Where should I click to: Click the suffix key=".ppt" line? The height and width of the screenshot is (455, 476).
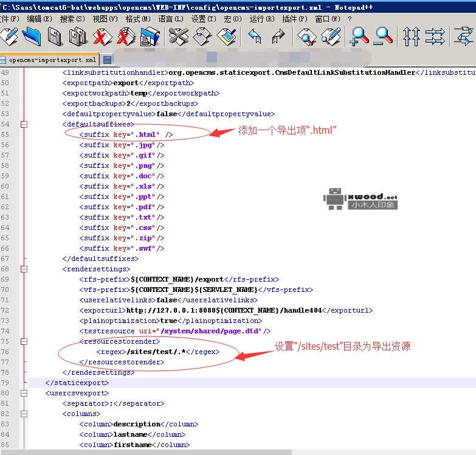click(x=122, y=196)
